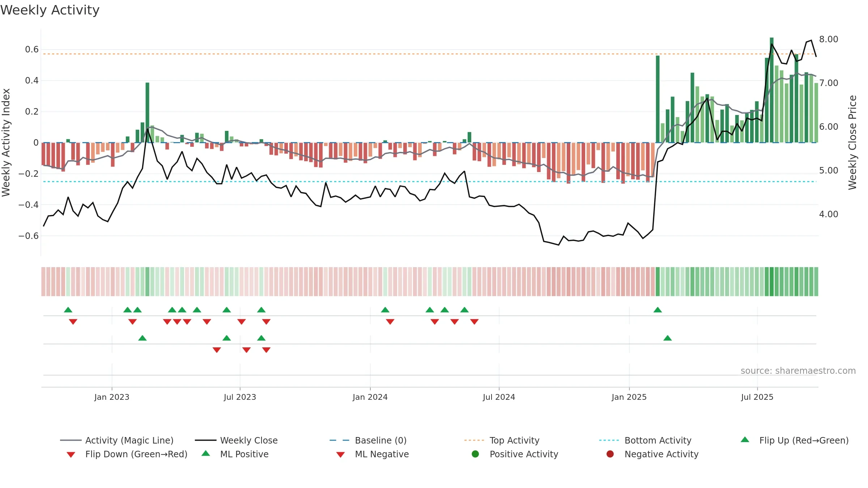Click the Jul 2023 x-axis label
The height and width of the screenshot is (488, 868).
240,397
